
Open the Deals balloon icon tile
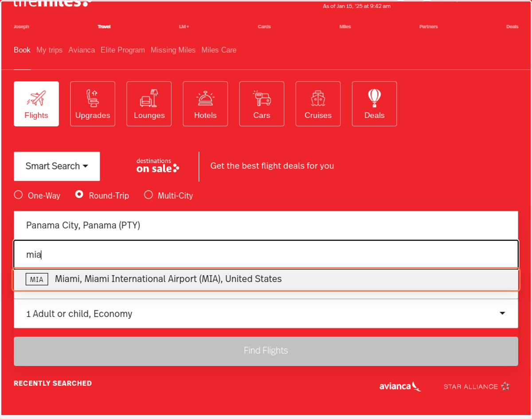point(374,104)
